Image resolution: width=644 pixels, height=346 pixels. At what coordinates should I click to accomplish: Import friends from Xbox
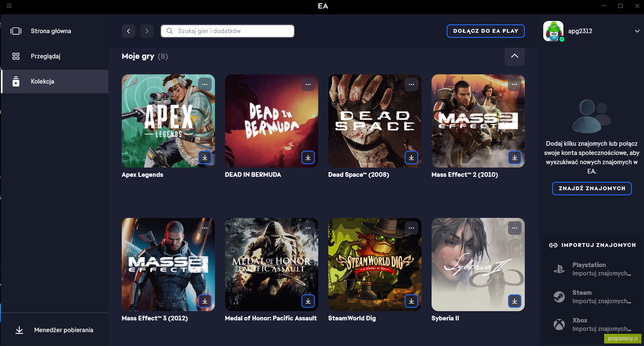tap(592, 325)
